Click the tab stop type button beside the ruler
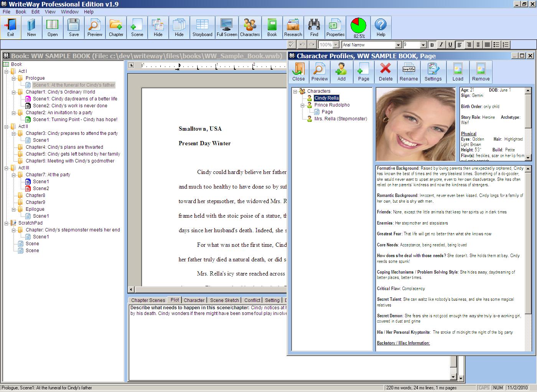 131,65
